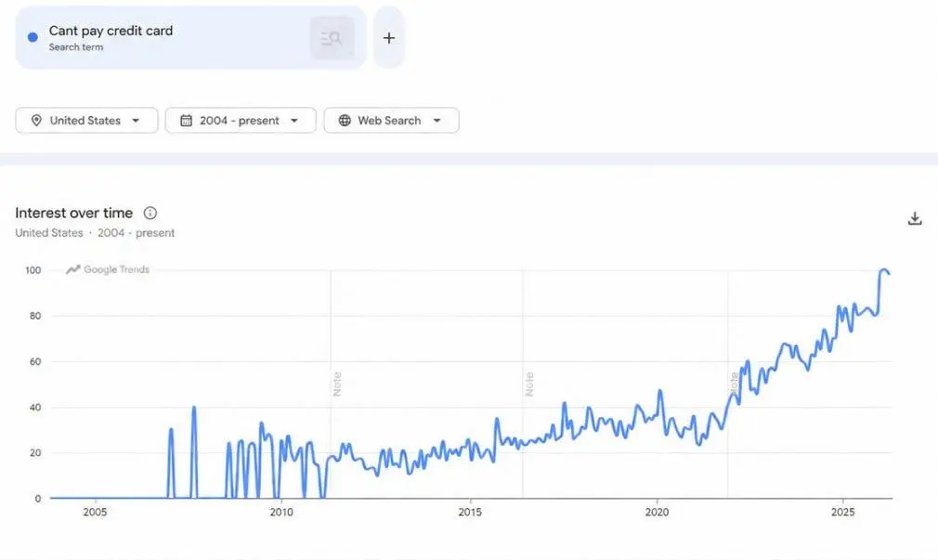Download the interest over time chart

[915, 218]
